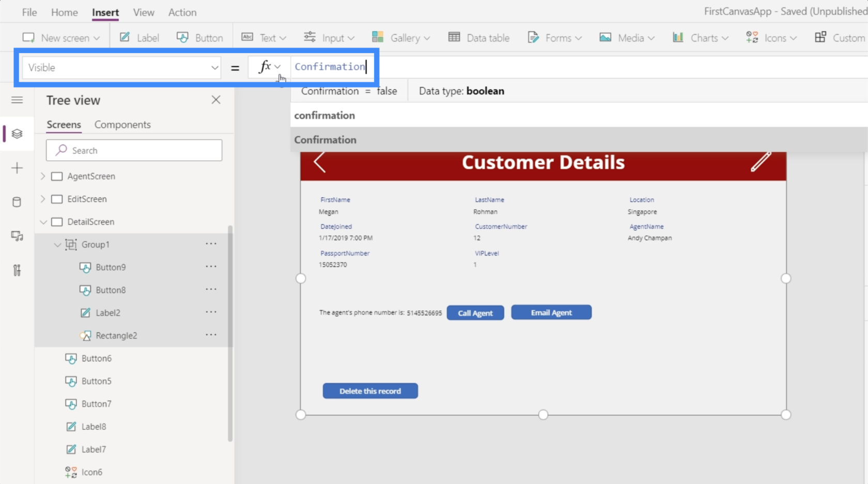
Task: Open the View tab
Action: pos(144,12)
